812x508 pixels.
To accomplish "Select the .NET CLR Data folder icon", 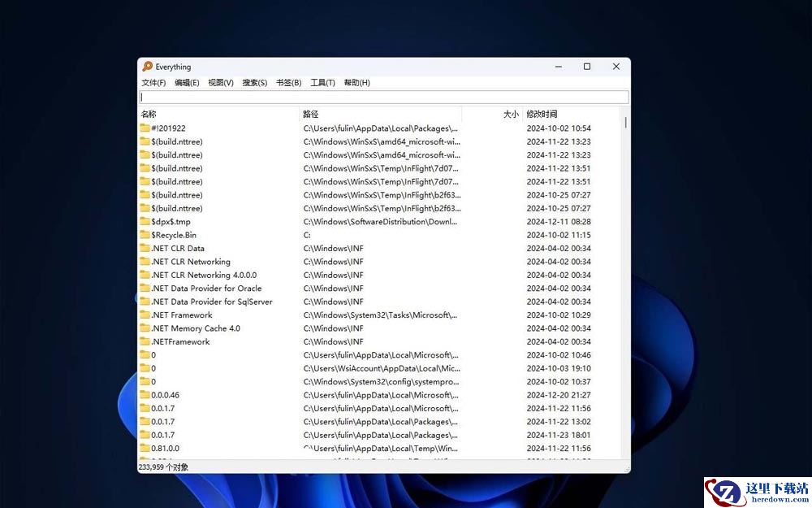I will coord(145,248).
